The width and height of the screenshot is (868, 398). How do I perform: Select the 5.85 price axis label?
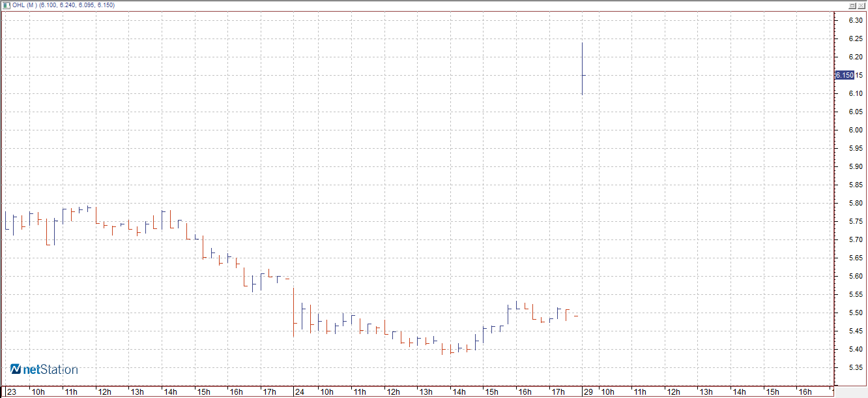[x=856, y=185]
